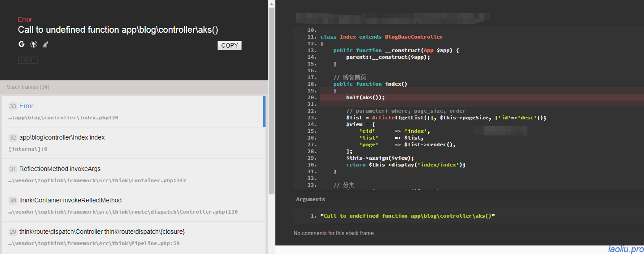Click the No comments for this frame text
The width and height of the screenshot is (644, 254).
334,233
